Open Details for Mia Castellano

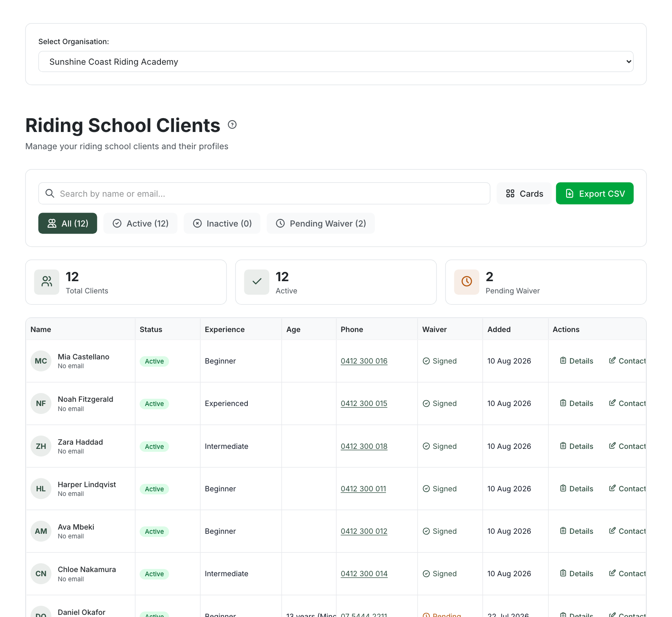tap(576, 361)
